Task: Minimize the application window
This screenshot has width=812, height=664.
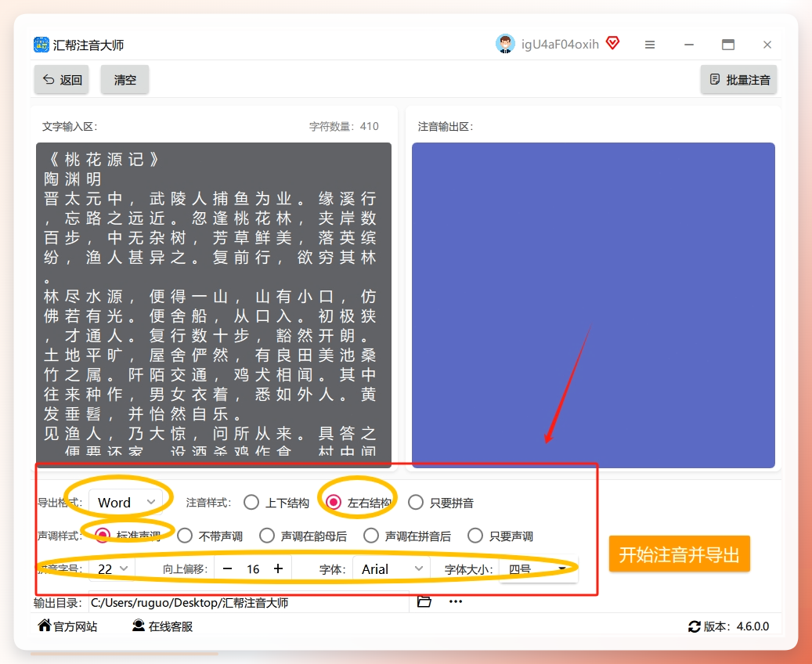Action: [x=689, y=45]
